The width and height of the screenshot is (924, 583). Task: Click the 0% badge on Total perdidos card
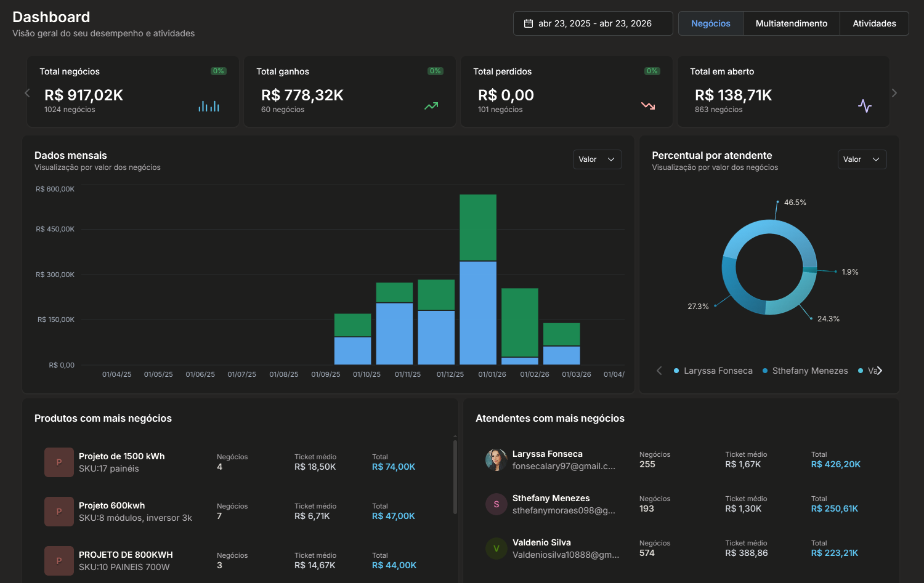pyautogui.click(x=652, y=71)
